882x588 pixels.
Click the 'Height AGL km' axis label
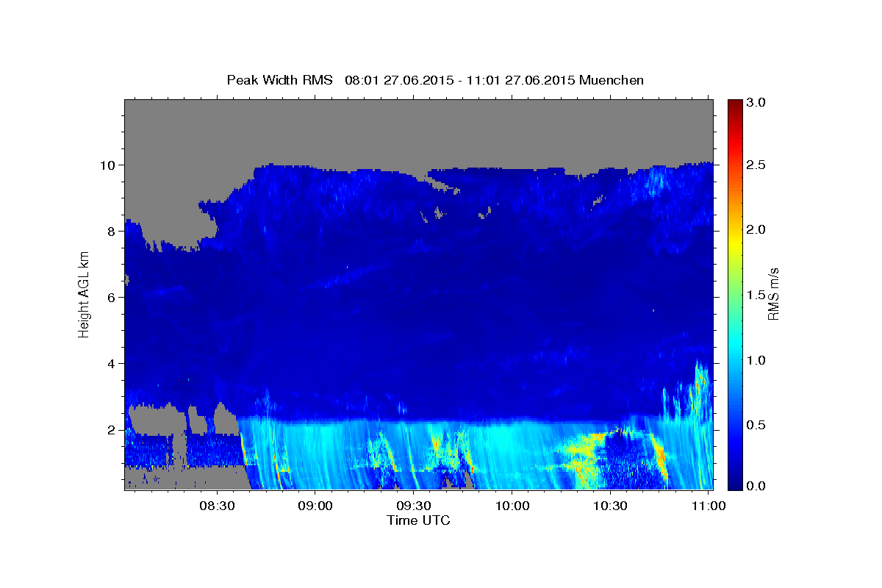(85, 295)
